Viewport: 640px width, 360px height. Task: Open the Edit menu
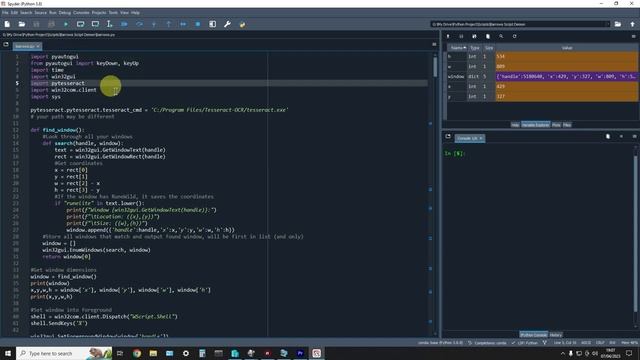[14, 13]
